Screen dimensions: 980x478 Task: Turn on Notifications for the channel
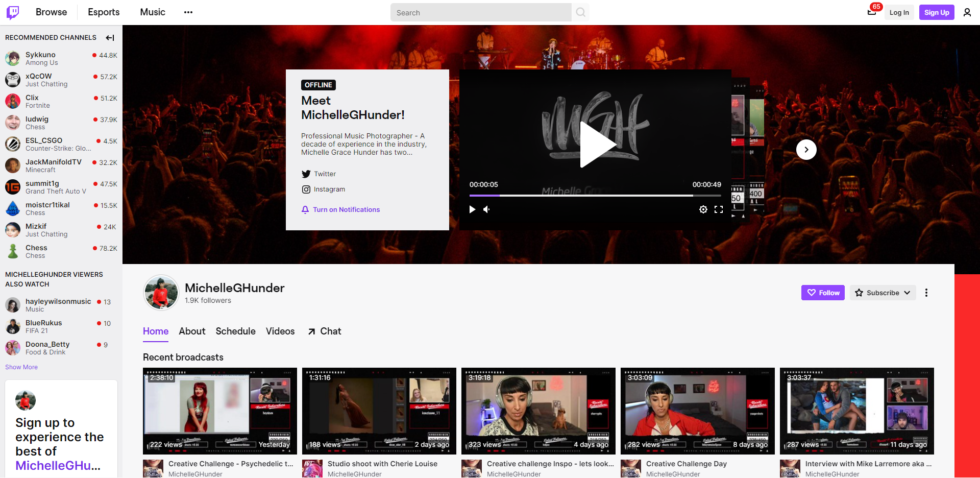340,209
